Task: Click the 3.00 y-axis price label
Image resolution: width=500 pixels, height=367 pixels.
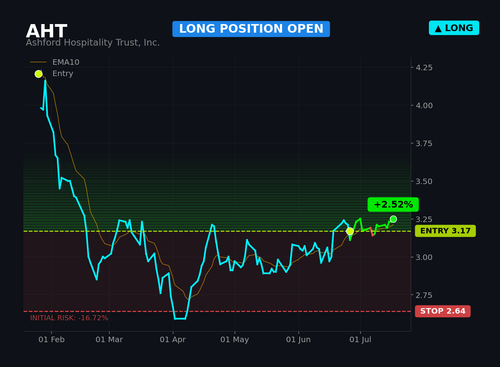Action: [x=424, y=257]
